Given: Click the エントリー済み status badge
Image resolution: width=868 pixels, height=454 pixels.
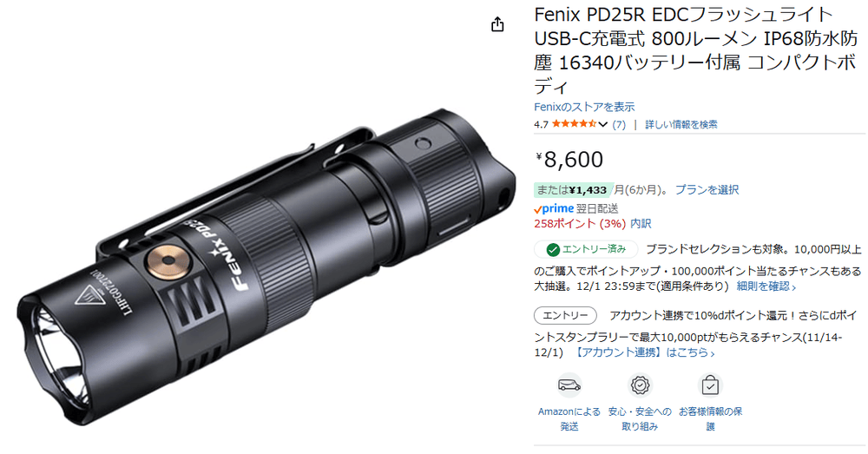Looking at the screenshot, I should [x=586, y=250].
